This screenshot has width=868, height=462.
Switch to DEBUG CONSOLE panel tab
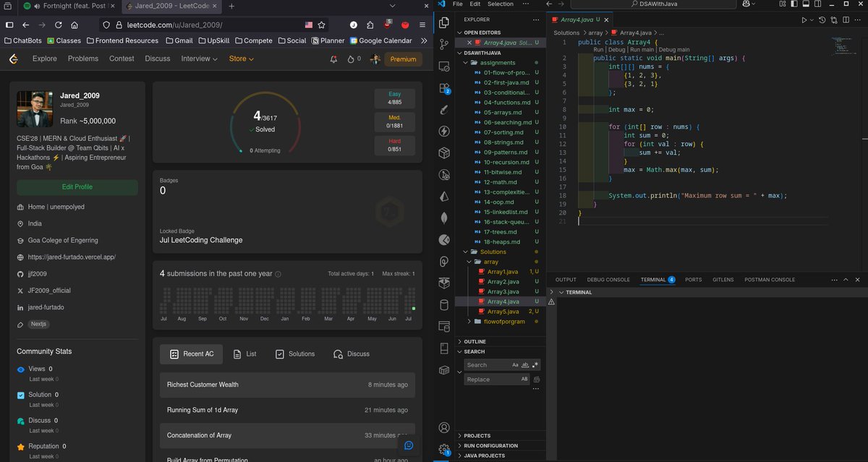[x=608, y=280]
